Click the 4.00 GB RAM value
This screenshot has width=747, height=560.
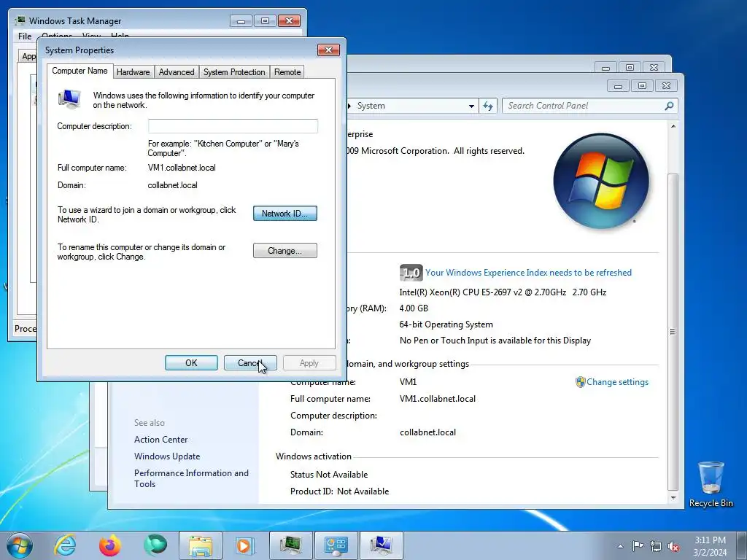[414, 308]
